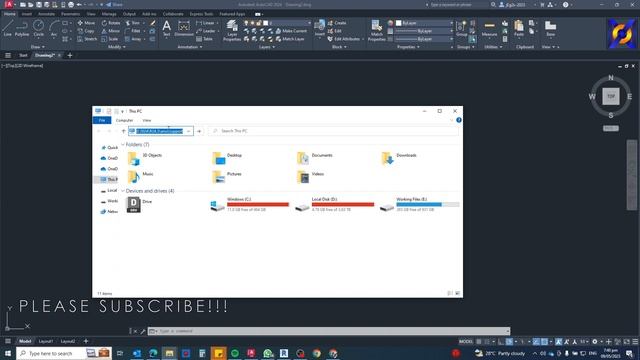Click the Go arrow beside address bar

199,131
